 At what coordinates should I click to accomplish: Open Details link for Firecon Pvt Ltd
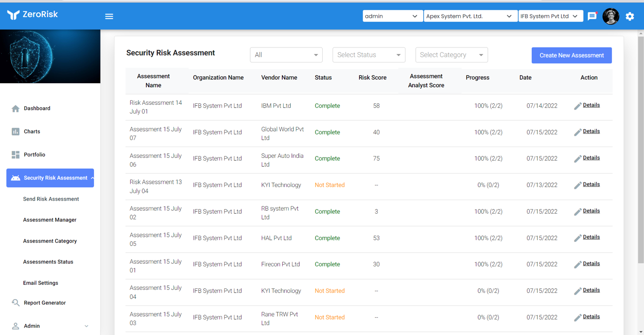[591, 264]
